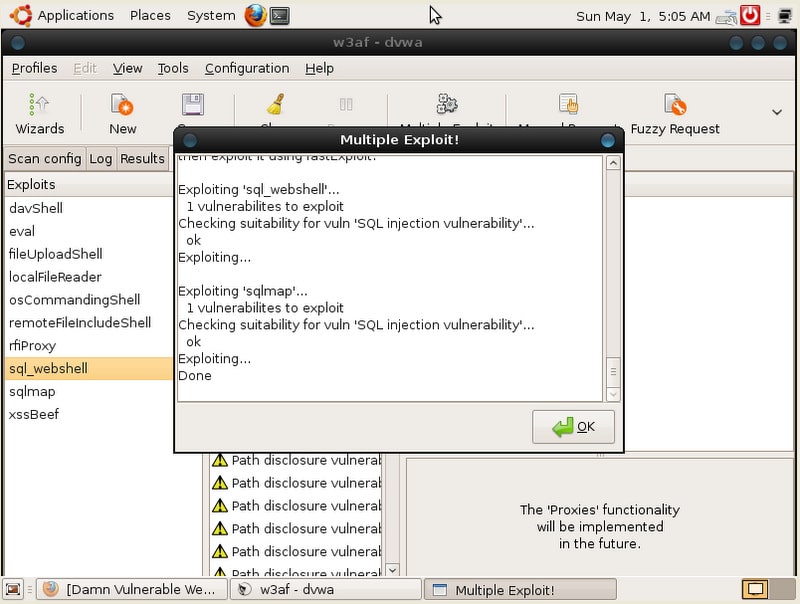Click the workspace switcher in bottom panel
800x604 pixels.
click(755, 589)
